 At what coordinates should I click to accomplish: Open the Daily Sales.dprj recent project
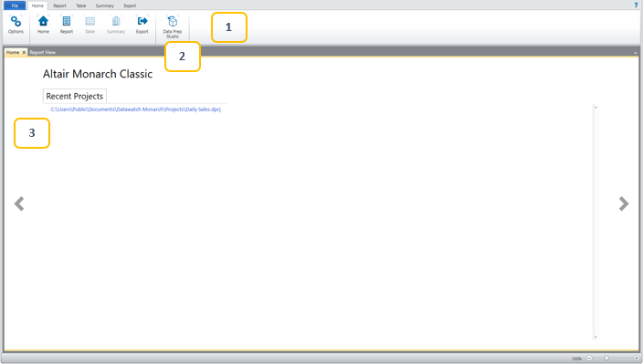(136, 109)
